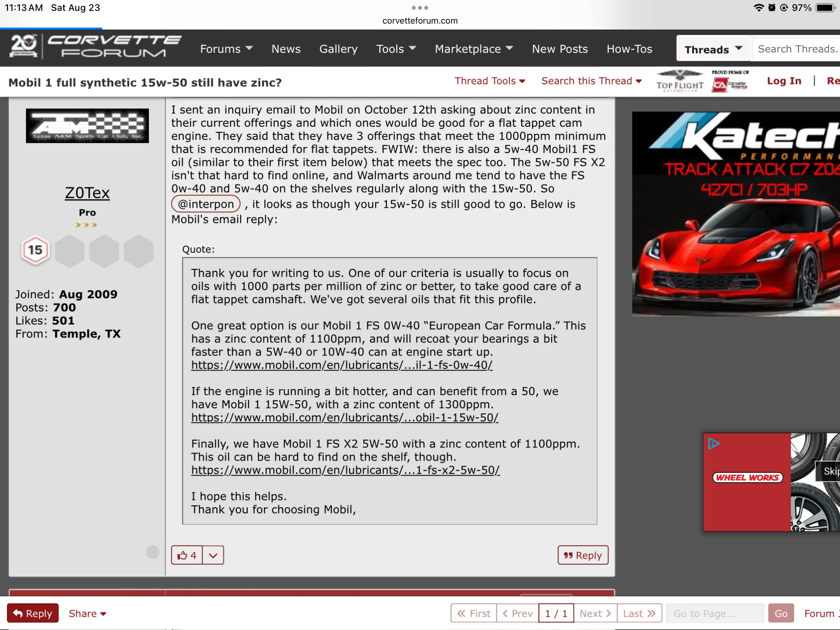840x630 pixels.
Task: Open the Share dropdown
Action: click(x=87, y=614)
